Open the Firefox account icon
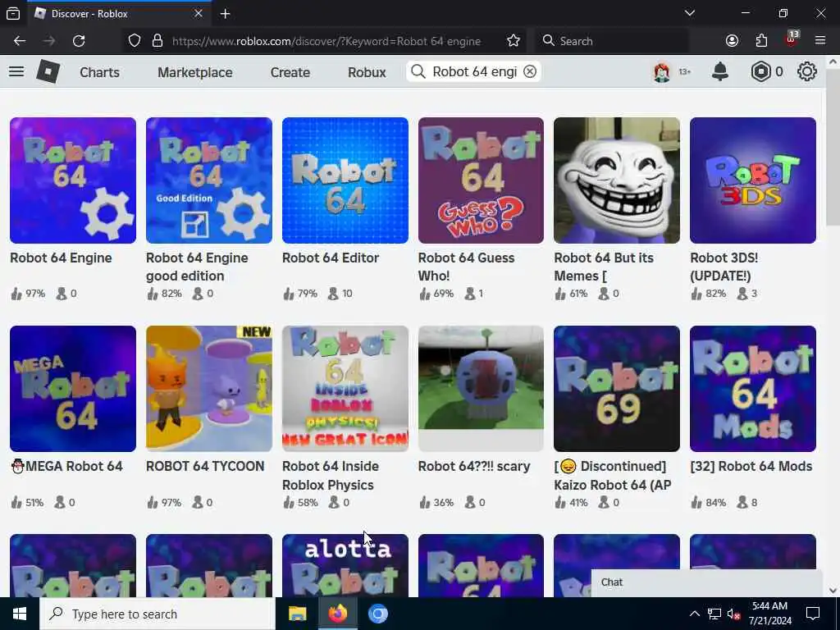 click(x=732, y=41)
